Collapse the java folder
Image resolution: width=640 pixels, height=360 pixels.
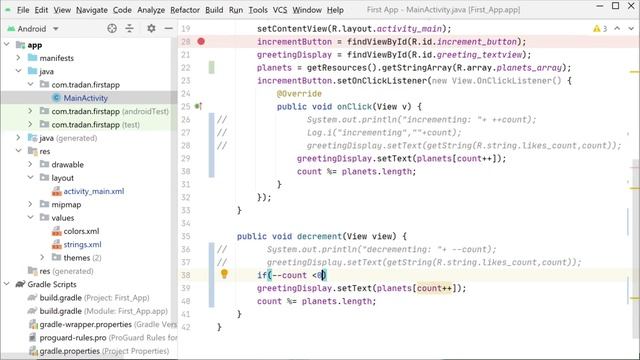[18, 71]
